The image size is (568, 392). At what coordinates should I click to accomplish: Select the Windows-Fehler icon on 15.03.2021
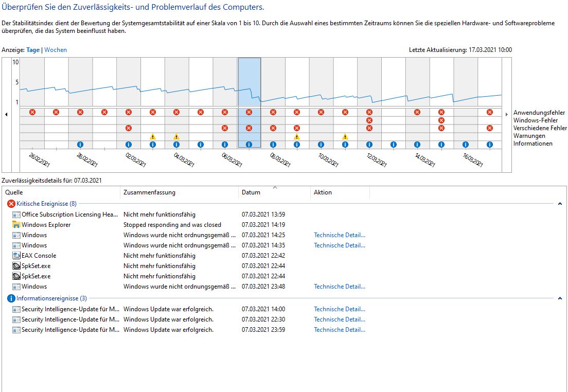(441, 120)
